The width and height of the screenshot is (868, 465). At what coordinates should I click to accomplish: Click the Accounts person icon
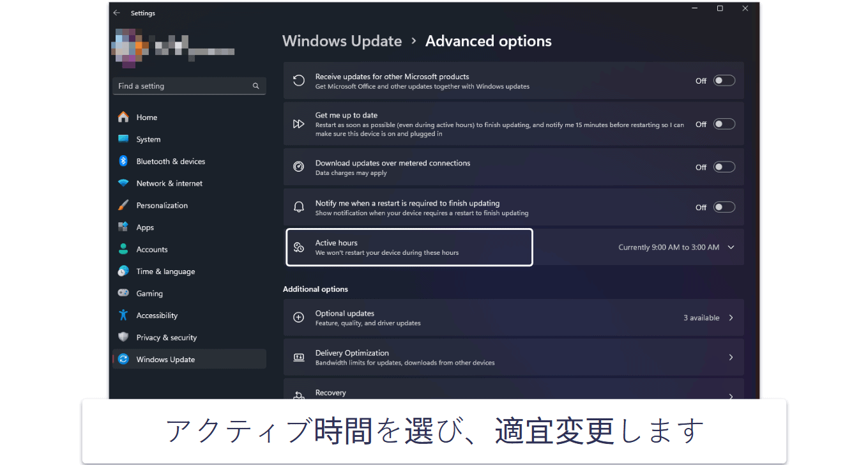[x=123, y=249]
